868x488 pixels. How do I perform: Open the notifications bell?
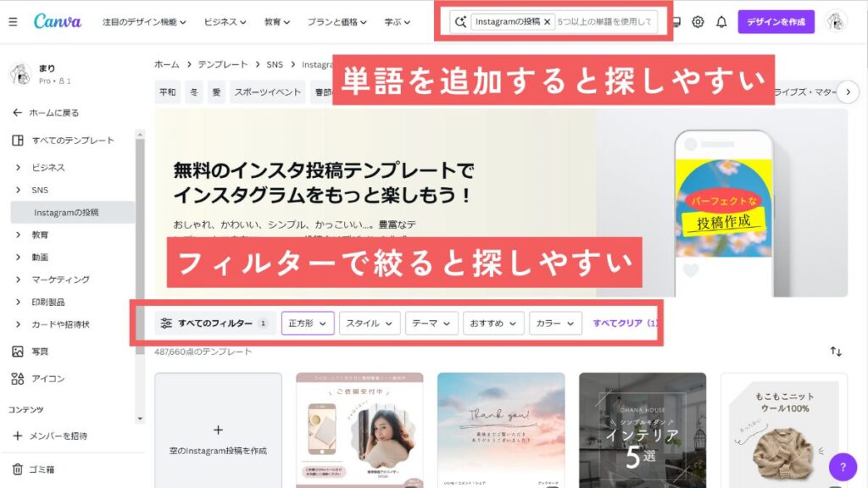(721, 21)
